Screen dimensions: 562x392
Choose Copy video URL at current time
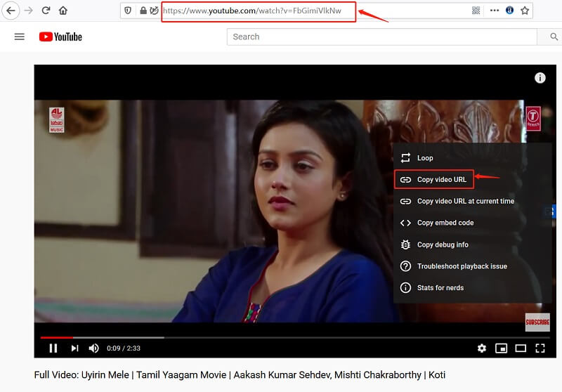pyautogui.click(x=472, y=201)
